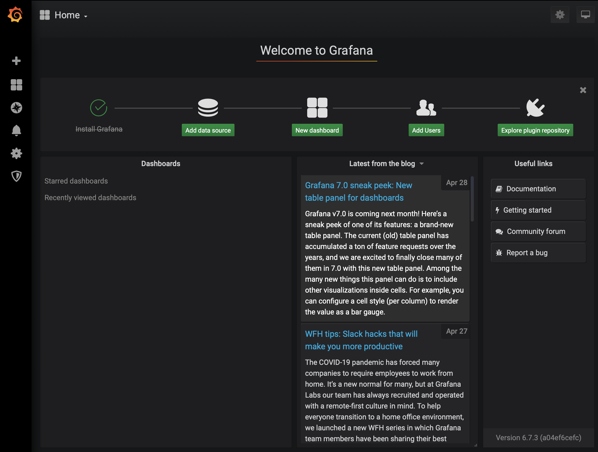The width and height of the screenshot is (598, 452).
Task: Dismiss the getting started panel with the X
Action: (x=583, y=90)
